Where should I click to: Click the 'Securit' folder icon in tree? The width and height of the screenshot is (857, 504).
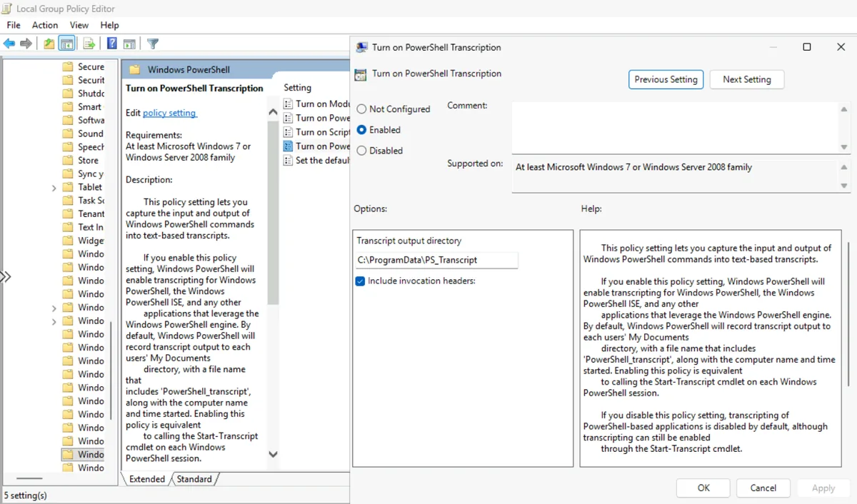[68, 80]
